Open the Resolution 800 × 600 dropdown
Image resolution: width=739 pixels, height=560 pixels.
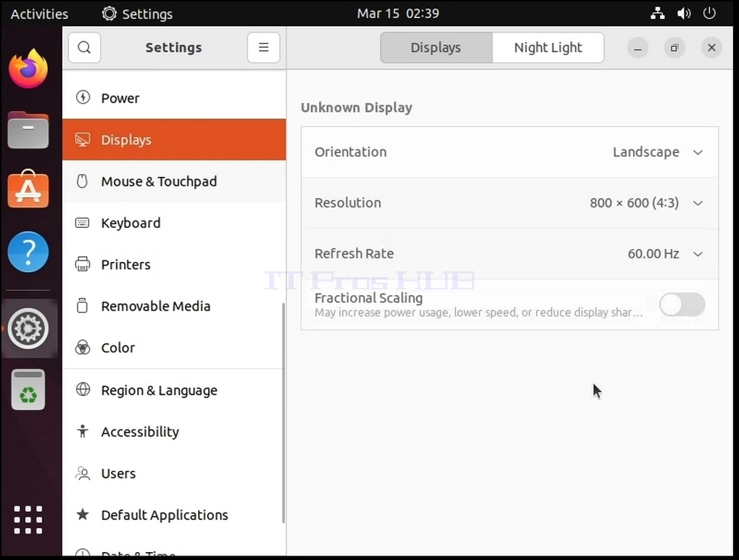(647, 203)
